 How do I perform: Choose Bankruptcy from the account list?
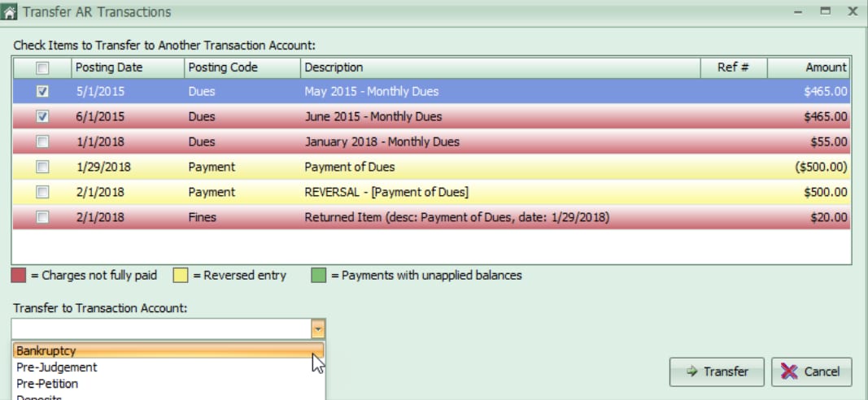click(x=168, y=350)
